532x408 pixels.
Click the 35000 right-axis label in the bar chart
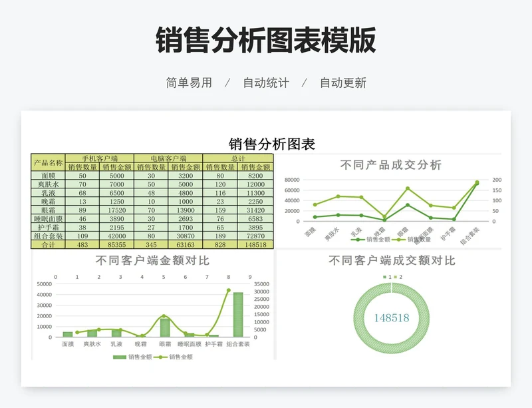261,284
